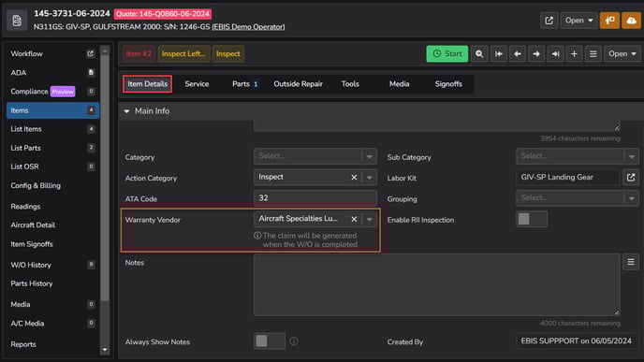This screenshot has width=644, height=362.
Task: Collapse the Main Info section
Action: click(x=127, y=111)
